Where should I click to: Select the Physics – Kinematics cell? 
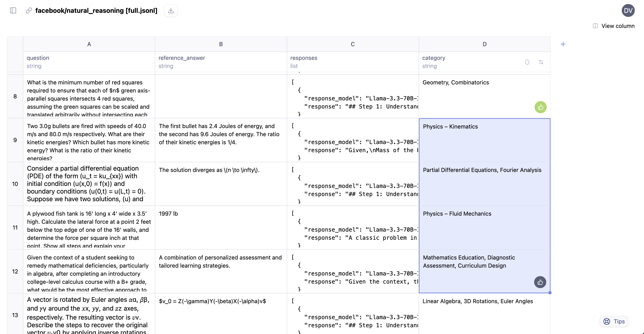[484, 140]
